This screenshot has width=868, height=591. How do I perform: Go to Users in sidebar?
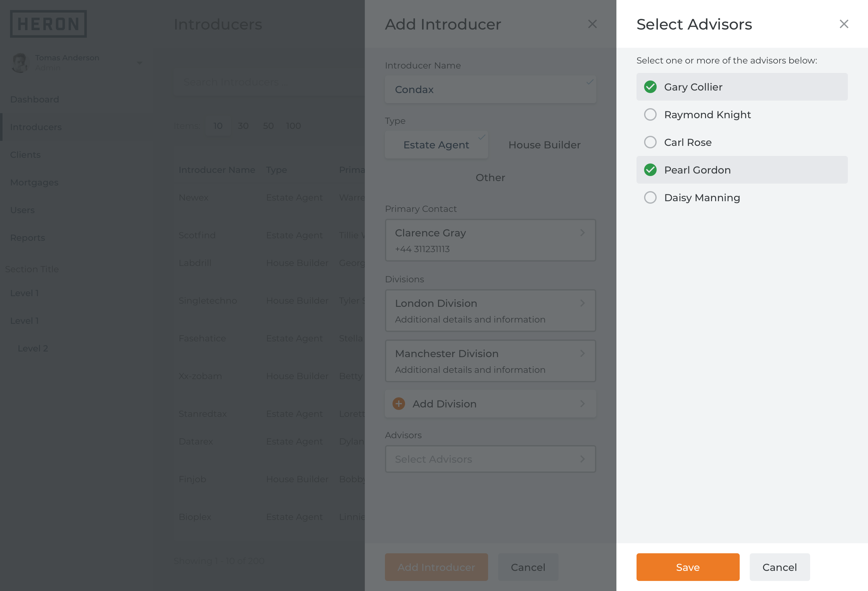pyautogui.click(x=22, y=210)
